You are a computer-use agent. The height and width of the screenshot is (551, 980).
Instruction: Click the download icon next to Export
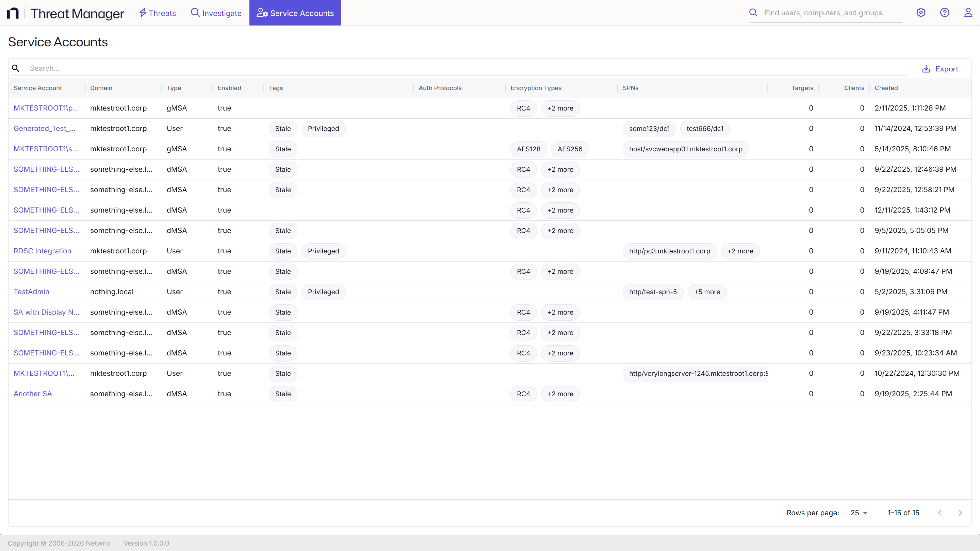tap(926, 69)
